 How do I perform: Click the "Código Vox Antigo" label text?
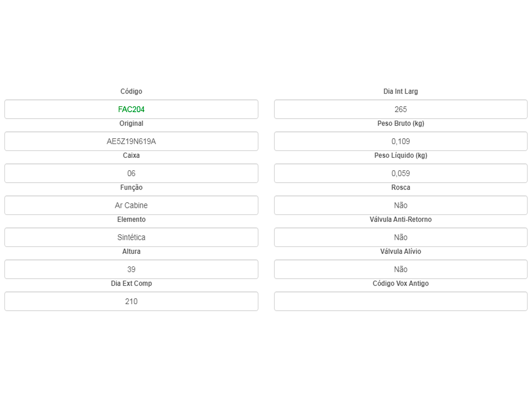click(400, 283)
